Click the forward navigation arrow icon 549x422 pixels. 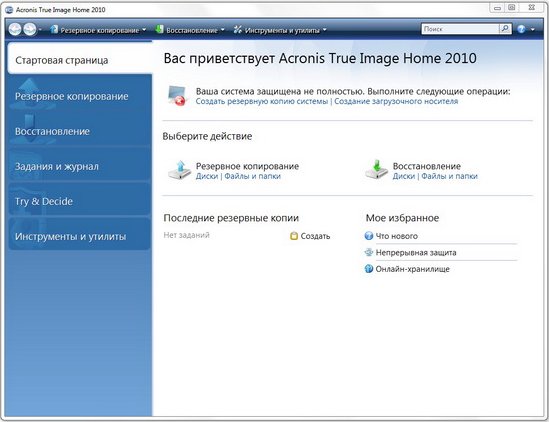click(x=30, y=29)
